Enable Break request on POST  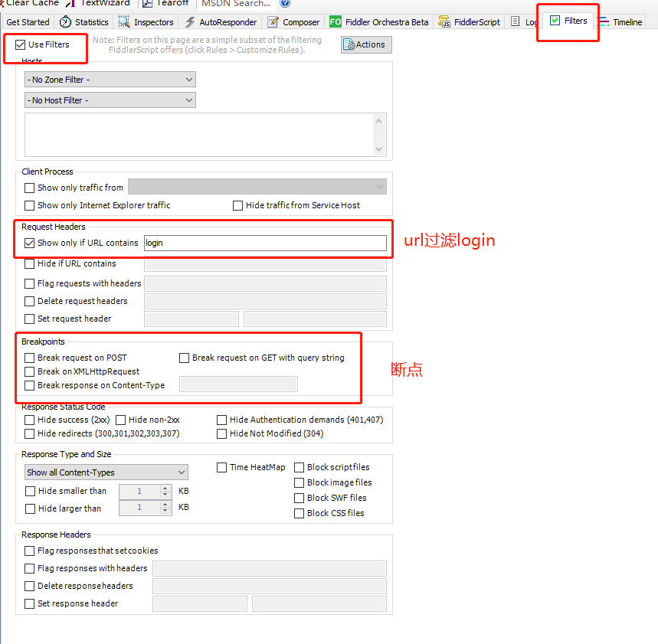tap(30, 358)
